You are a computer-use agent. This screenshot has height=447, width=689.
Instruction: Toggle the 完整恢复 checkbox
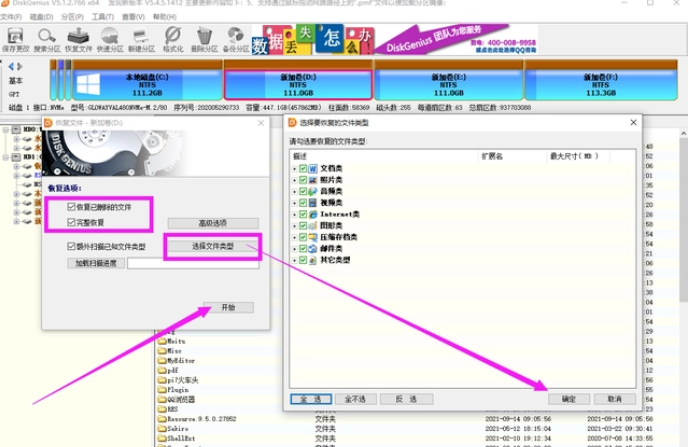pos(70,221)
